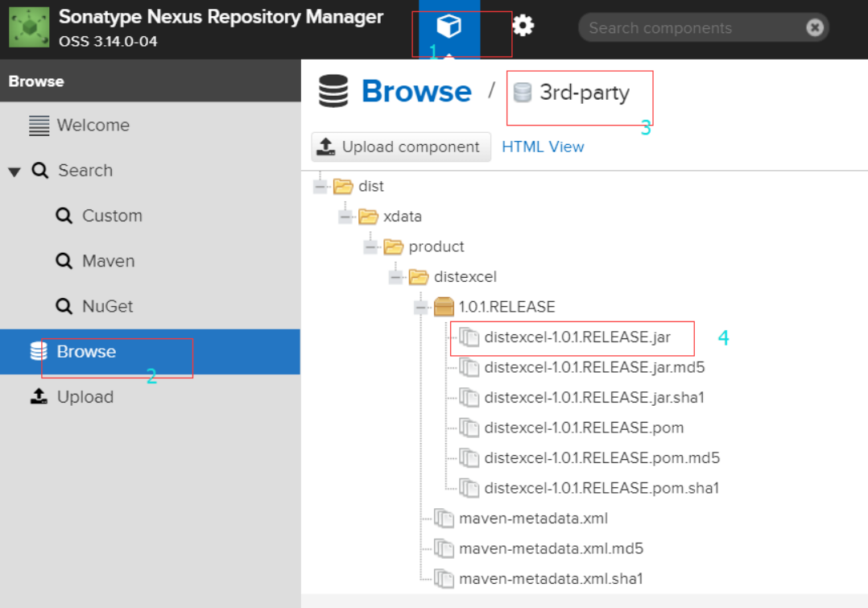Collapse the 1.0.1.RELEASE component node
Image resolution: width=868 pixels, height=608 pixels.
(x=420, y=308)
